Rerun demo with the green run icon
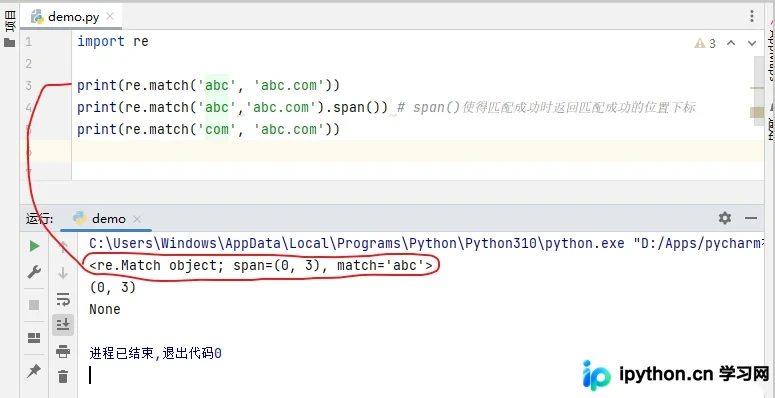The width and height of the screenshot is (775, 398). pos(34,246)
